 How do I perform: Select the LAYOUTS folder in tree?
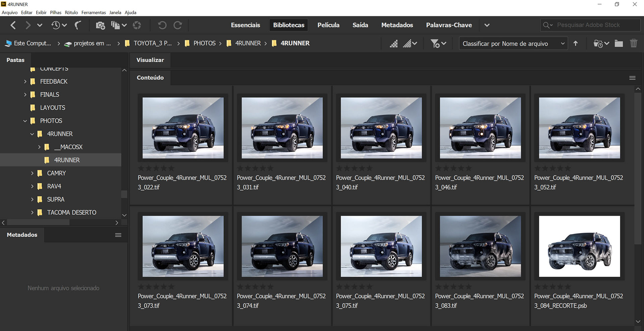53,108
